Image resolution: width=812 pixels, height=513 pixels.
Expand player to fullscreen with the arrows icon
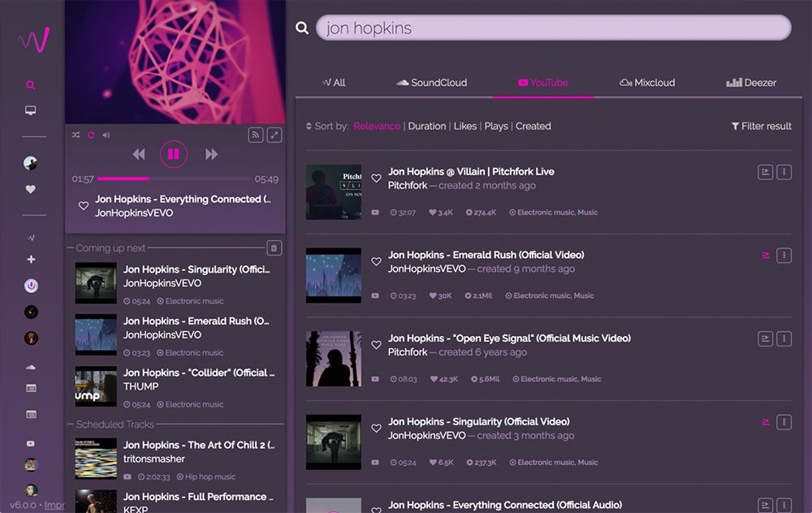tap(274, 135)
